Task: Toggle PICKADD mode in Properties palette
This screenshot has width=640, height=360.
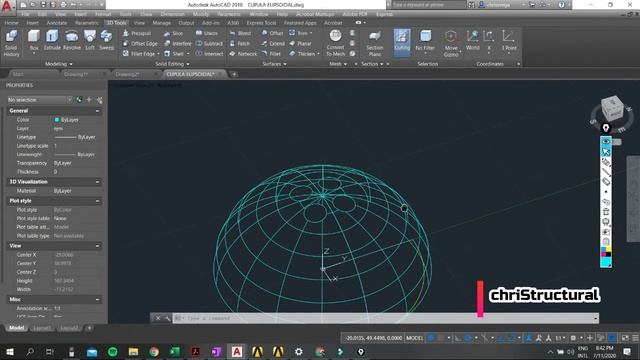Action: pos(79,100)
